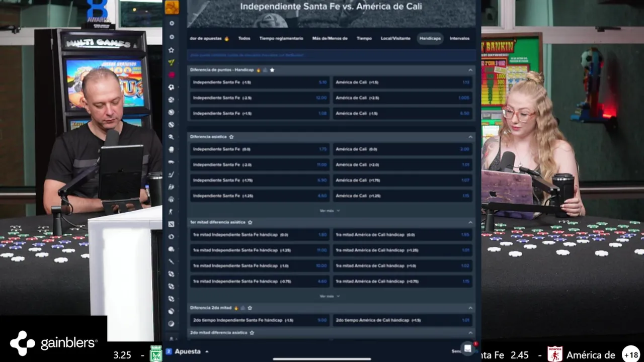Pick América de Cali (+1.75) in Diferencia asiática
This screenshot has height=362, width=644.
click(x=403, y=180)
